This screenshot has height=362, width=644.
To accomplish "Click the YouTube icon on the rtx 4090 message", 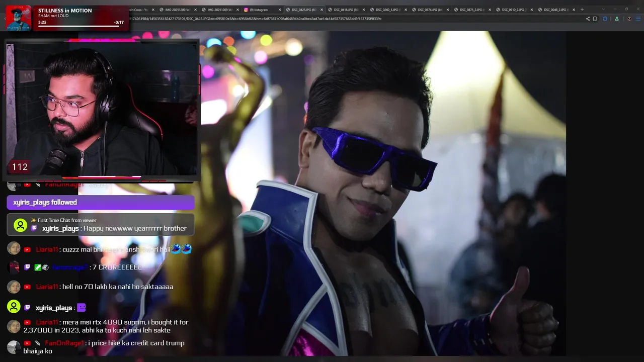I will pos(27,322).
